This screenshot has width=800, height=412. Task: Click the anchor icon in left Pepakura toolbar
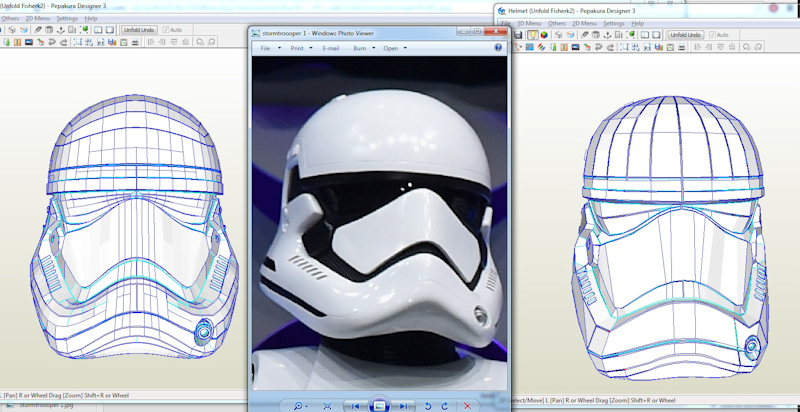pos(61,30)
